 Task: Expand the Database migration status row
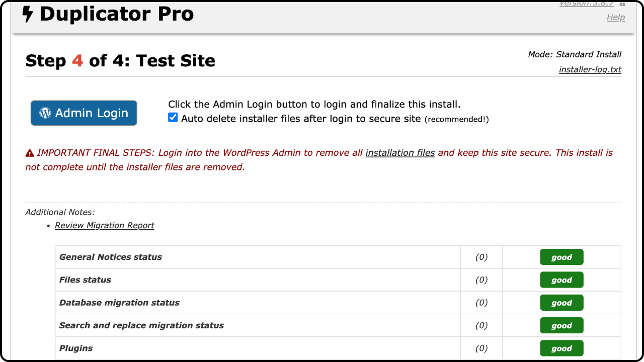tap(338, 303)
